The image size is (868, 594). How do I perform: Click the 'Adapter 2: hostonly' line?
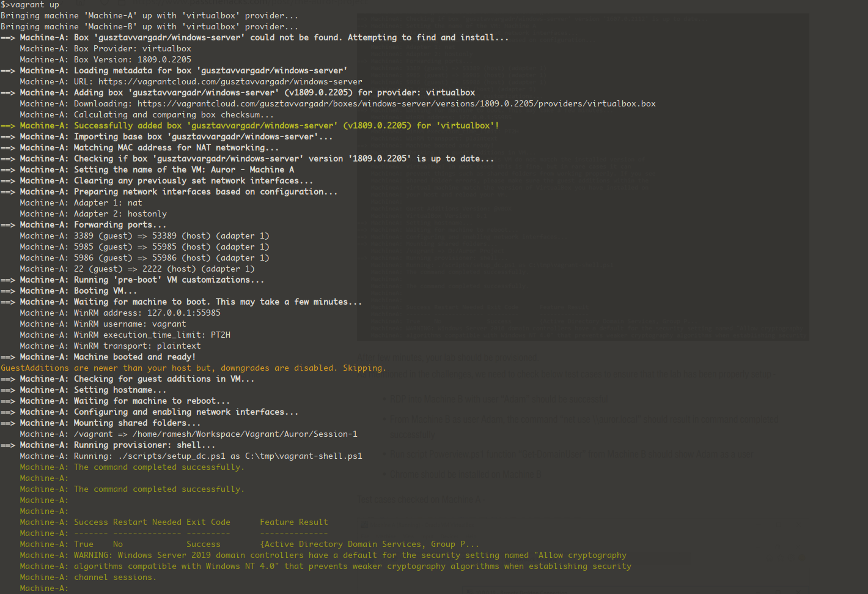click(93, 214)
